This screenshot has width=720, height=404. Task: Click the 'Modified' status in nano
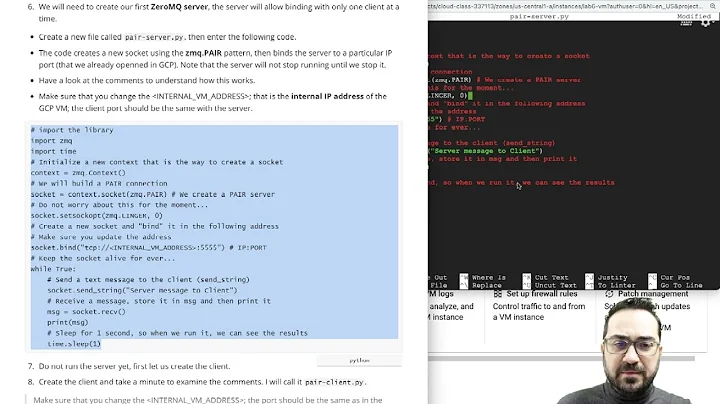click(x=694, y=16)
